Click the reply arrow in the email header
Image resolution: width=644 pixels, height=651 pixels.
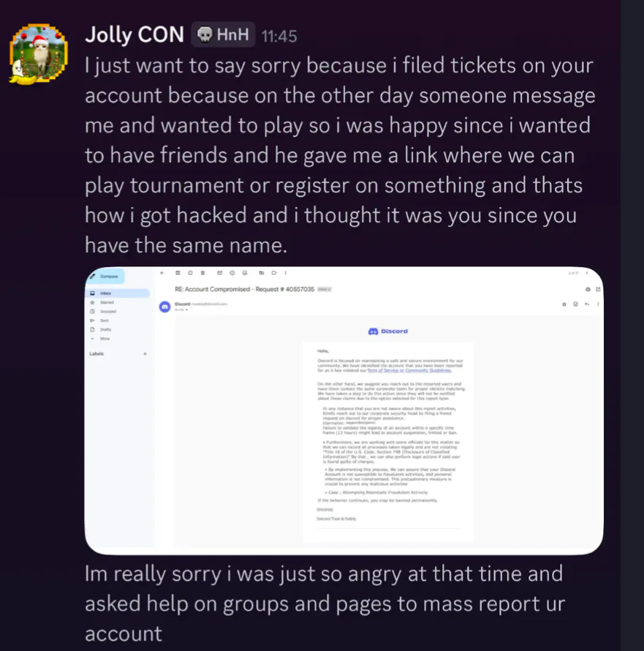pyautogui.click(x=586, y=304)
